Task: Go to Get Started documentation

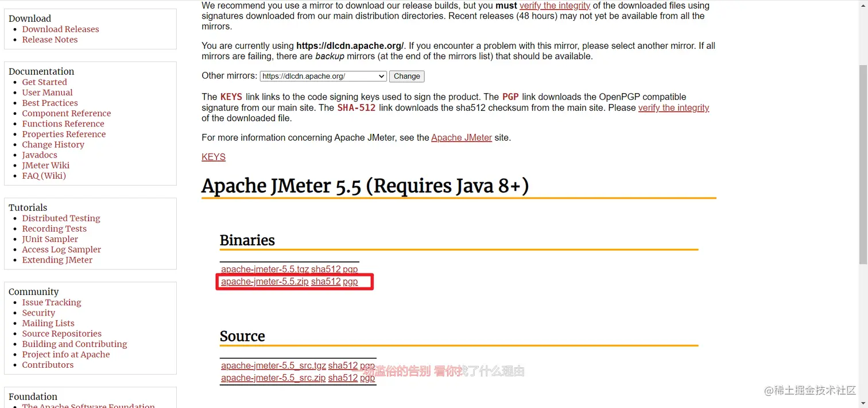Action: click(x=44, y=82)
